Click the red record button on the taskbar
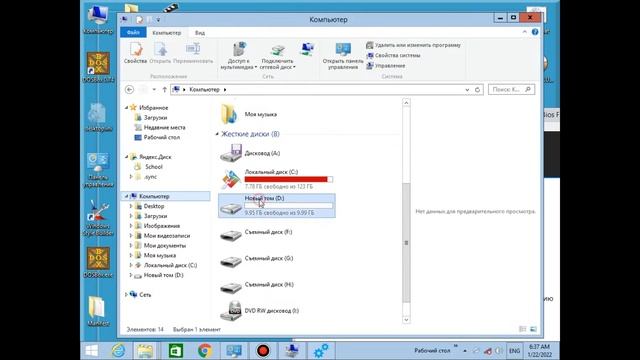The image size is (640, 360). tap(263, 351)
